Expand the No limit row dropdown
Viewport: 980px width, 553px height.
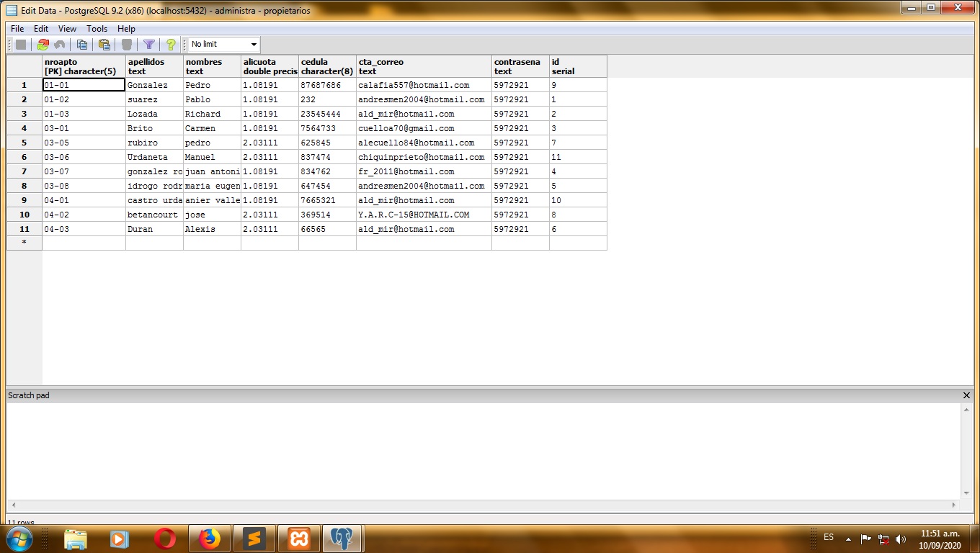253,45
